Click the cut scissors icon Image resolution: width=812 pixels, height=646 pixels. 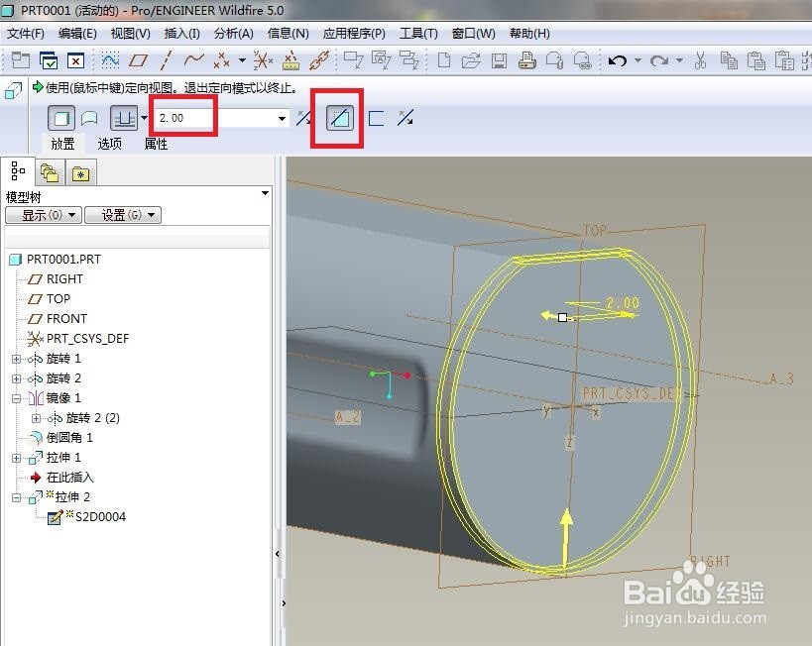(700, 61)
